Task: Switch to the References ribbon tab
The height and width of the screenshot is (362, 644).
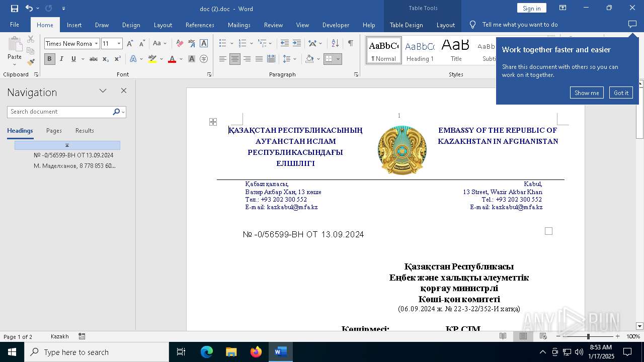Action: coord(200,25)
